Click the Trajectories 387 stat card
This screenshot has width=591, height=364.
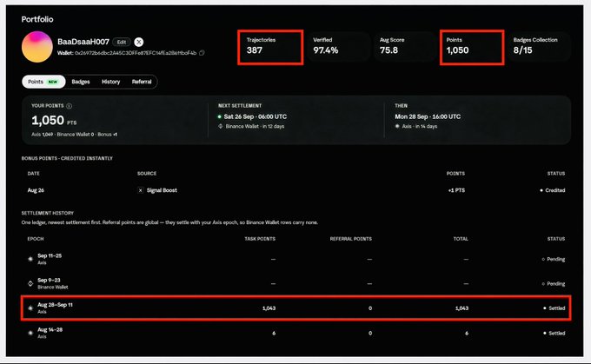pyautogui.click(x=270, y=48)
